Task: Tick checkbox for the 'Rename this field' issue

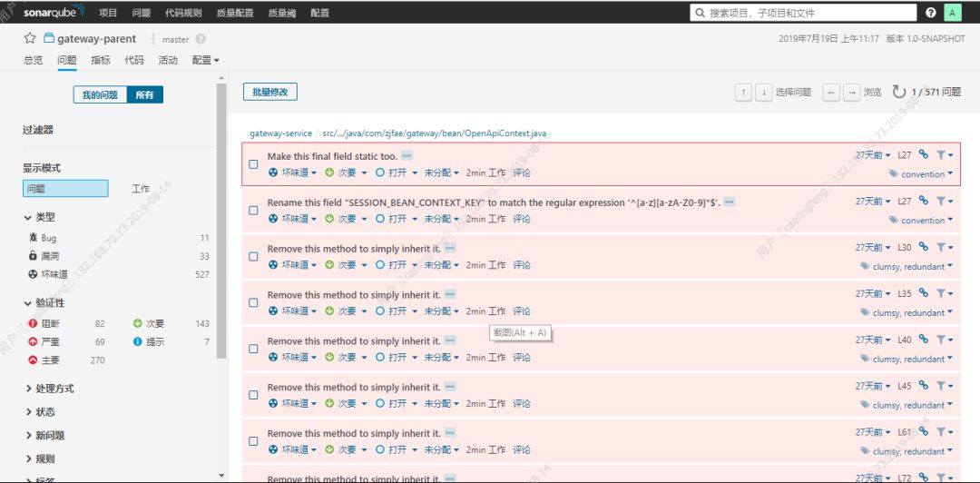Action: 253,211
